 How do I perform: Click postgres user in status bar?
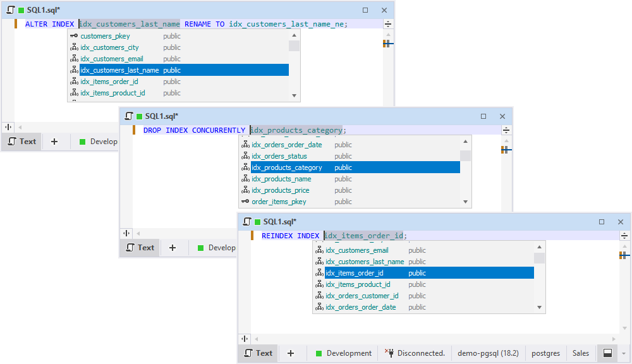546,353
